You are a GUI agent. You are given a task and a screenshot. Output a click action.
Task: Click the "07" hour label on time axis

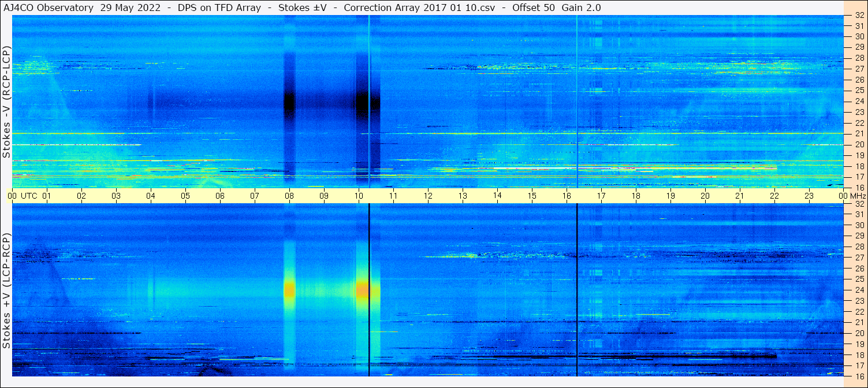[255, 196]
